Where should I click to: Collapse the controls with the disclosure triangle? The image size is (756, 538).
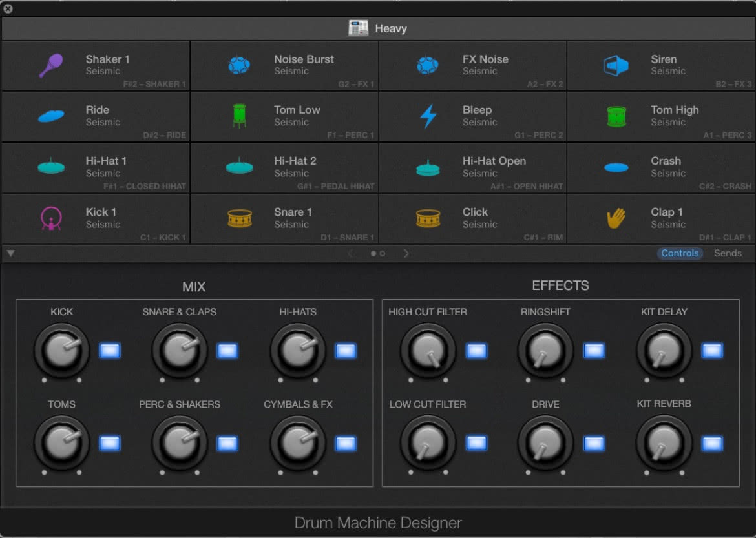point(10,253)
